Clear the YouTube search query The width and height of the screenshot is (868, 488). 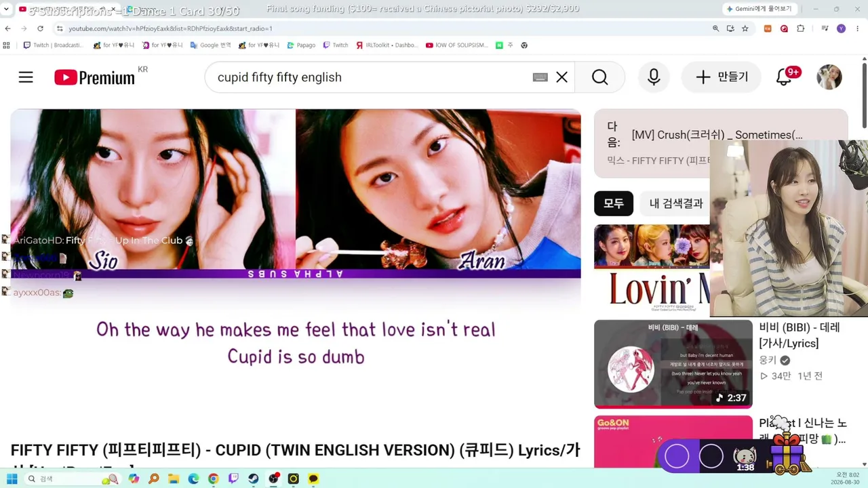point(561,77)
